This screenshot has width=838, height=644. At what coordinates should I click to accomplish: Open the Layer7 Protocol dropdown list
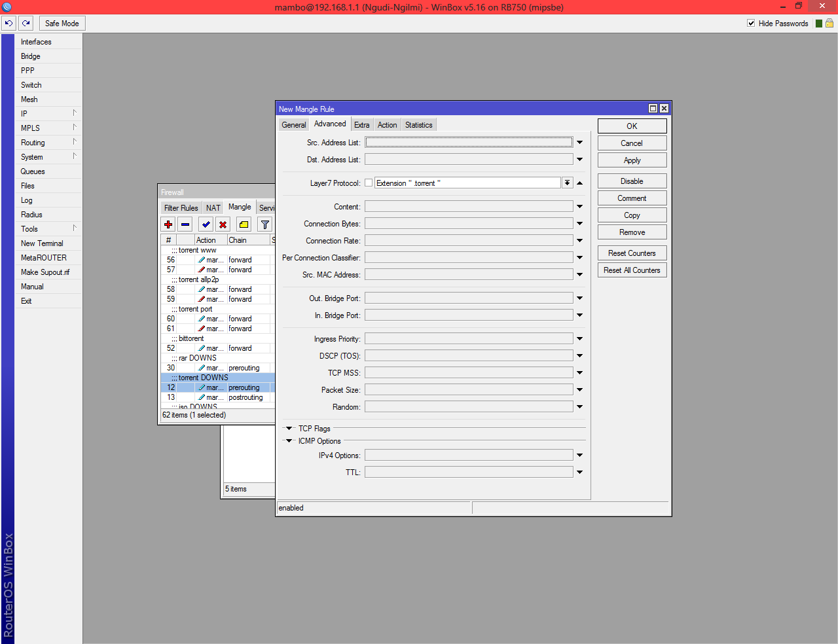(x=568, y=183)
